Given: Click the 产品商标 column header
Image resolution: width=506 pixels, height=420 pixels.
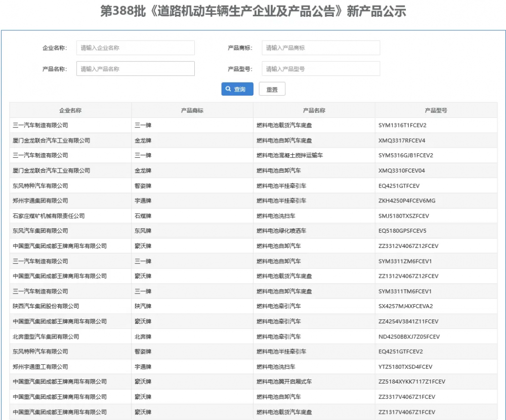Looking at the screenshot, I should (192, 110).
